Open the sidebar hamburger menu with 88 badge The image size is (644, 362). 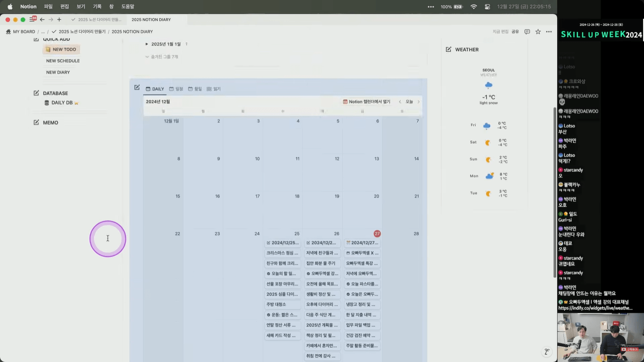pos(32,19)
